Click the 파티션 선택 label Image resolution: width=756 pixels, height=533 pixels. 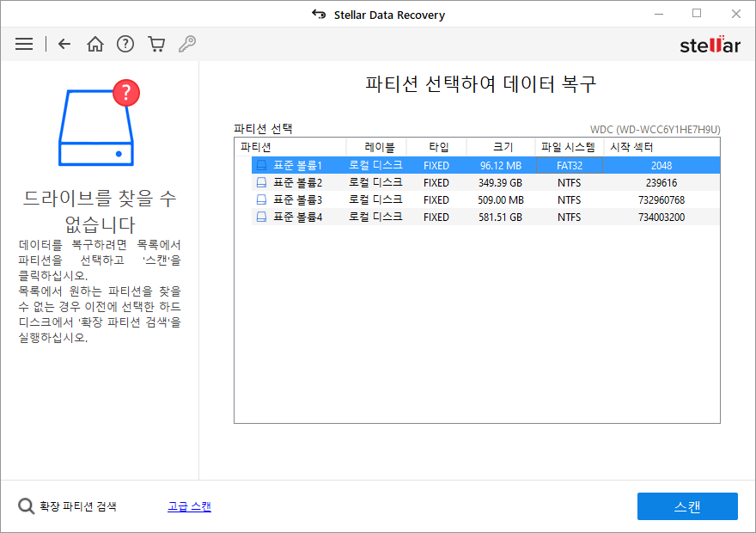coord(263,129)
